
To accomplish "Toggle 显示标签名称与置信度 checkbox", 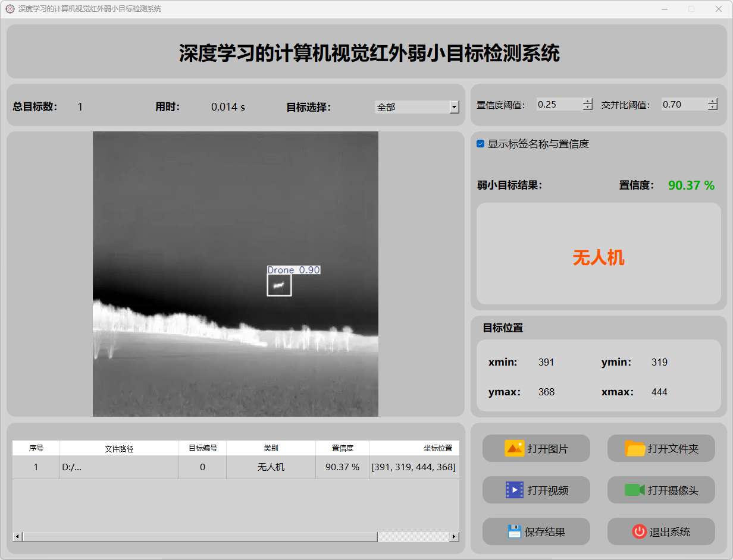I will (x=481, y=144).
